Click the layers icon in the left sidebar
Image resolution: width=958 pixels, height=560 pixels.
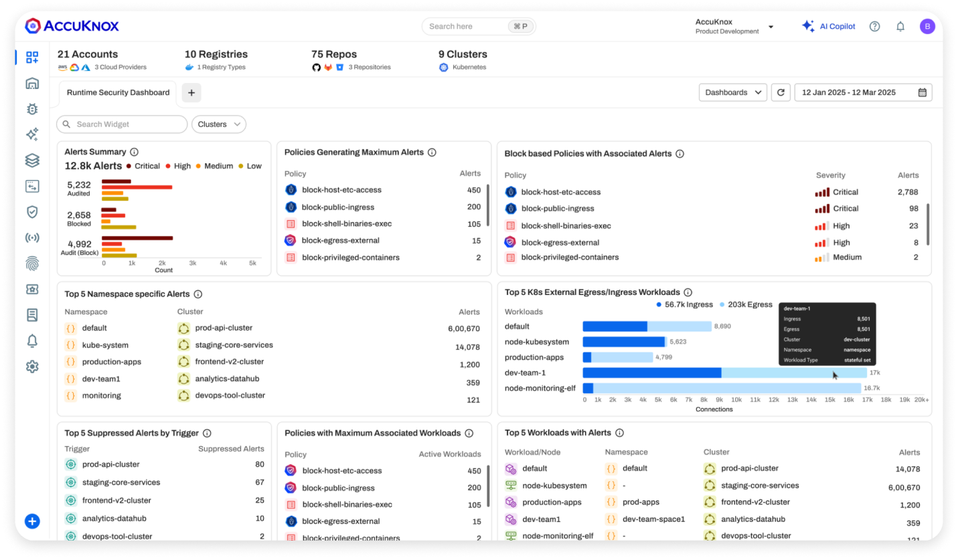(31, 160)
